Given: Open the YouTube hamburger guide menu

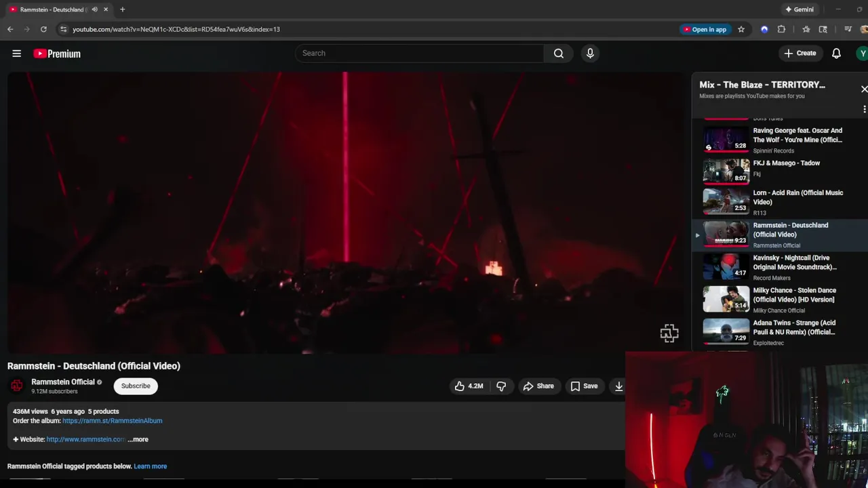Looking at the screenshot, I should click(x=16, y=54).
